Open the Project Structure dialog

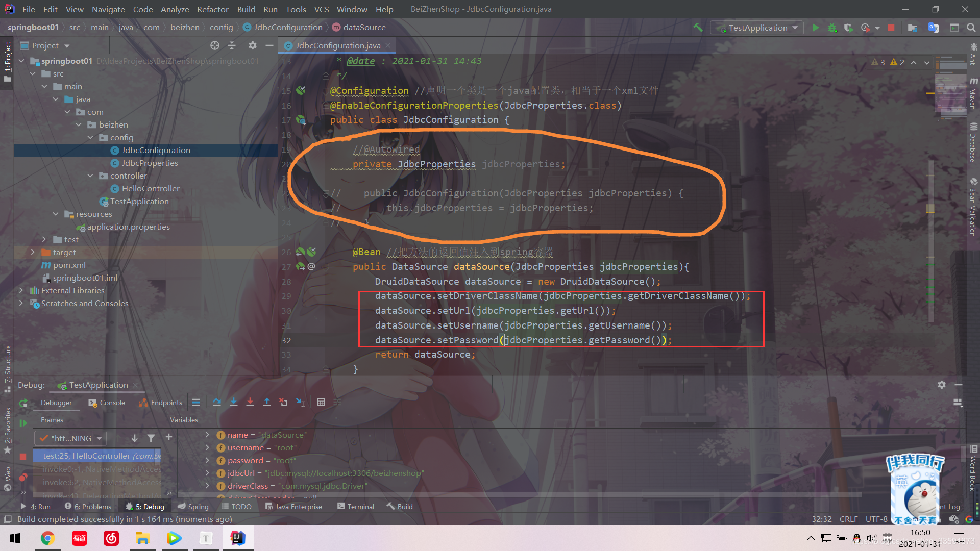(913, 28)
